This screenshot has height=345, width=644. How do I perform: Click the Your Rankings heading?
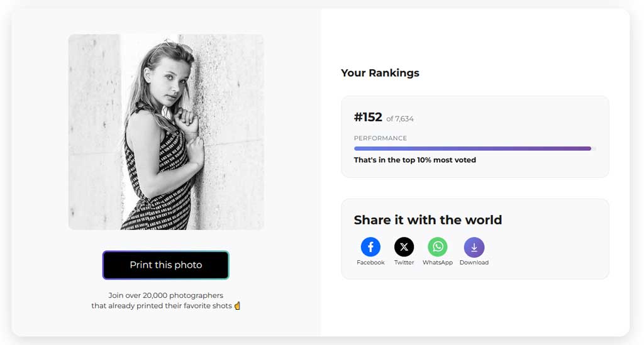click(380, 73)
